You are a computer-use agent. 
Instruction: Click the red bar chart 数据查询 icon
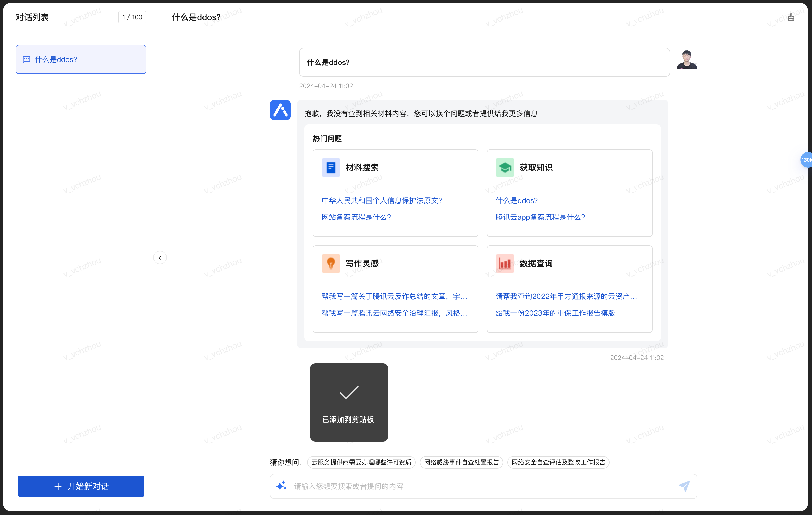(505, 263)
